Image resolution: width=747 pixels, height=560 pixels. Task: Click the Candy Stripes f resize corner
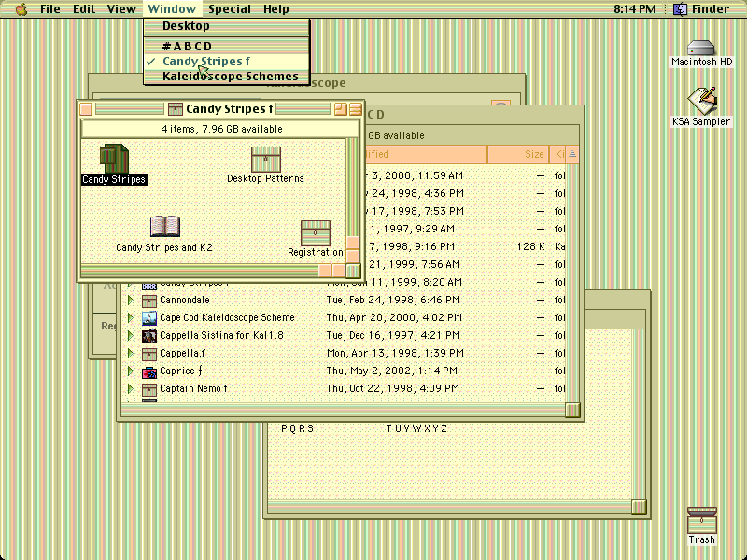tap(353, 271)
